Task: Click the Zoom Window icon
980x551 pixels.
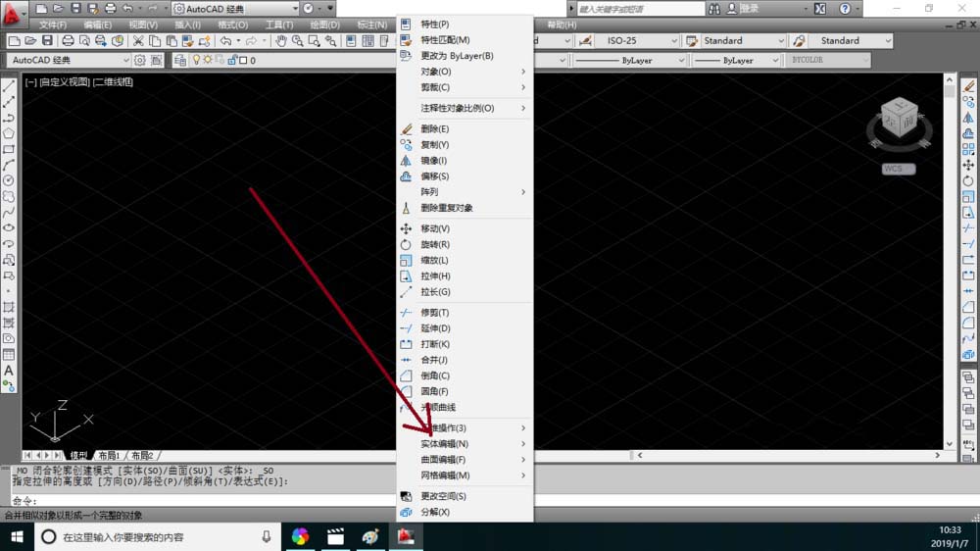Action: point(314,40)
